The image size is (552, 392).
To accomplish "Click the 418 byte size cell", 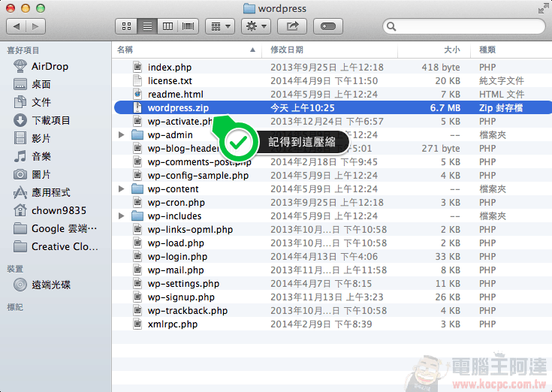I will [441, 67].
